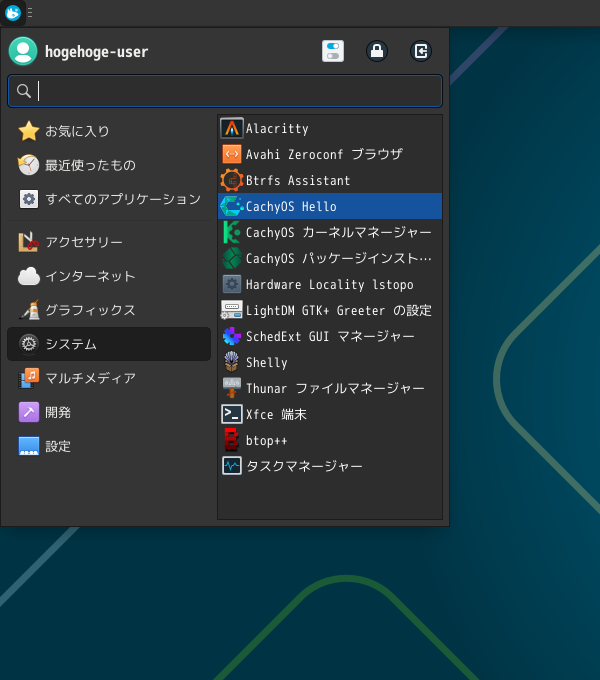Launch Avahi Zeroconf ブラウザ icon
The image size is (600, 680).
(x=232, y=154)
